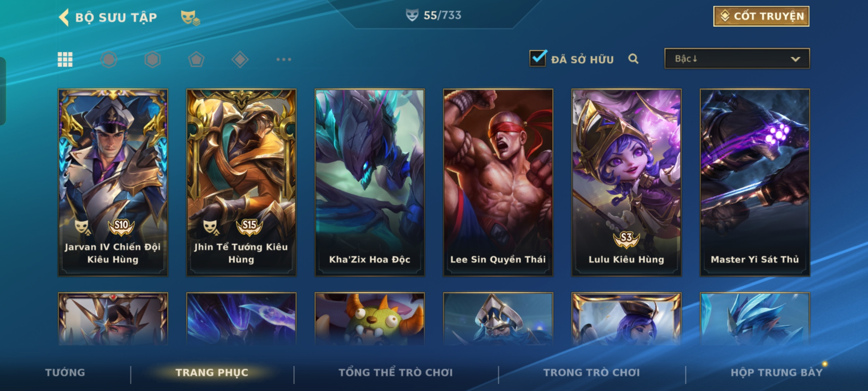868x391 pixels.
Task: Select the diamond rarity filter icon
Action: 240,59
